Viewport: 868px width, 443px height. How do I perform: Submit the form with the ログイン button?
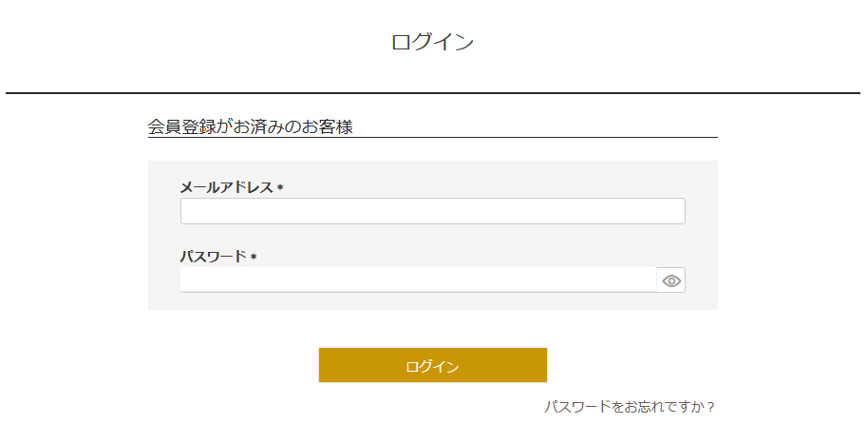(432, 366)
